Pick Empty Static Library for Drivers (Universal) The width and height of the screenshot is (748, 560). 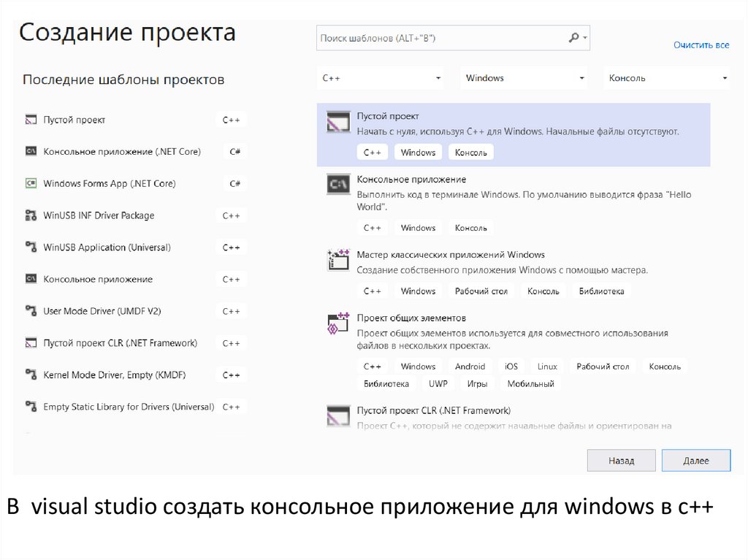(x=129, y=407)
